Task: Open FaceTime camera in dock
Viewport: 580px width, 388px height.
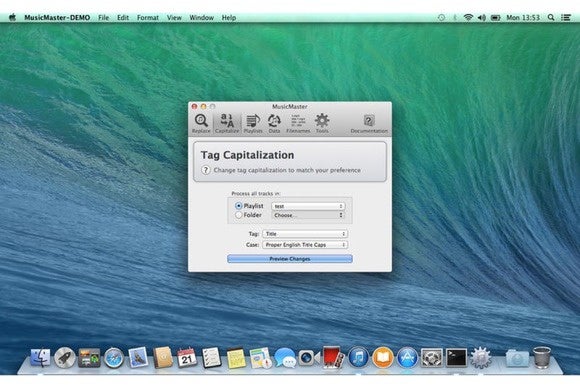Action: [x=309, y=358]
